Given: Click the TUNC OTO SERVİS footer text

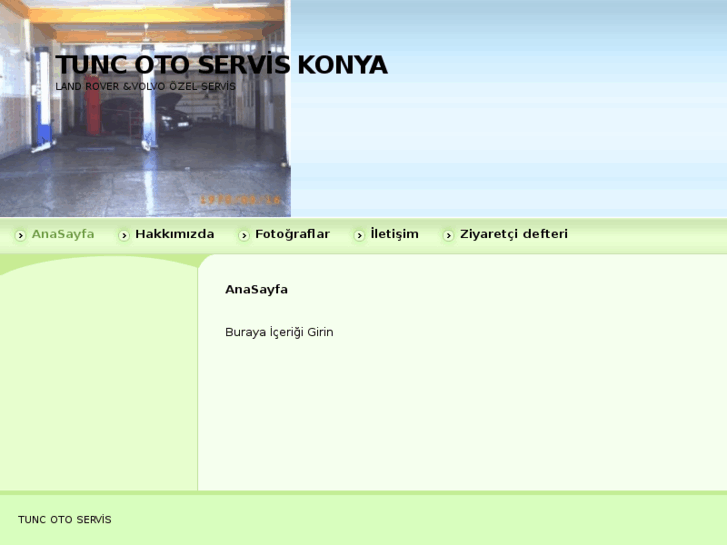Looking at the screenshot, I should [x=64, y=519].
